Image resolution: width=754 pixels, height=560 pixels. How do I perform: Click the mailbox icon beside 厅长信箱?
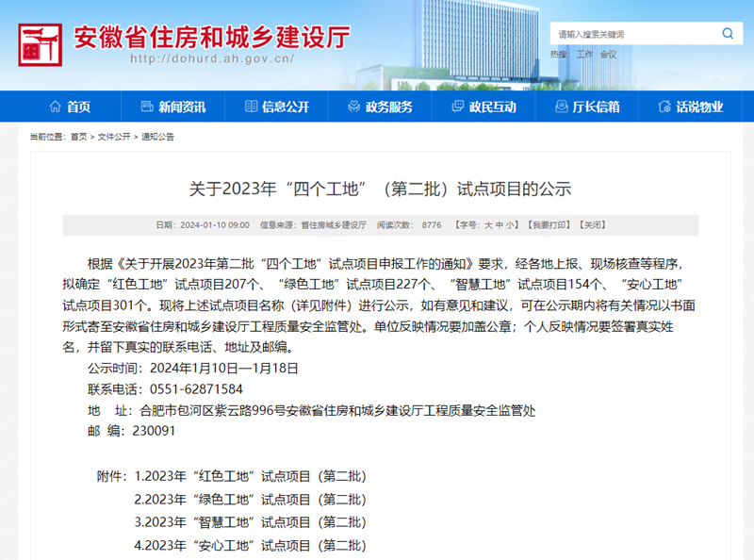point(560,107)
